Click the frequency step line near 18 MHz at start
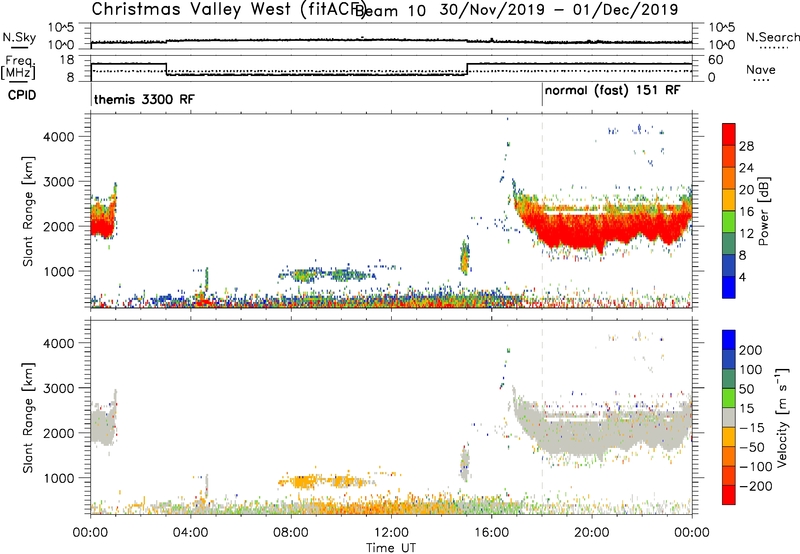The height and width of the screenshot is (554, 800). tap(129, 63)
